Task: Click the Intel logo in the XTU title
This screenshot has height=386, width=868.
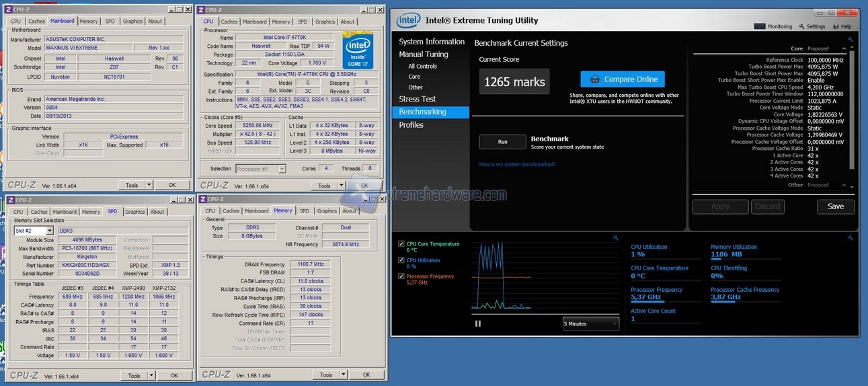Action: (408, 21)
